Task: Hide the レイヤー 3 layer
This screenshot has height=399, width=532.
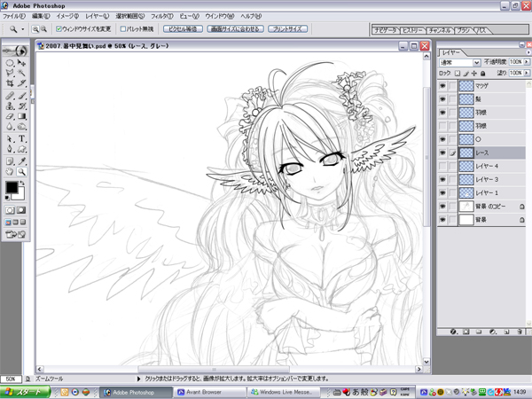Action: coord(442,179)
